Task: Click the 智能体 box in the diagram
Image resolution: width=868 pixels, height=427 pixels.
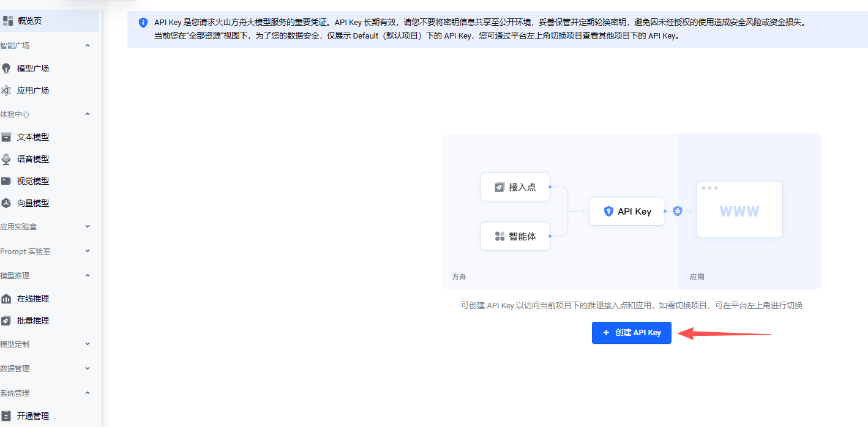Action: coord(515,236)
